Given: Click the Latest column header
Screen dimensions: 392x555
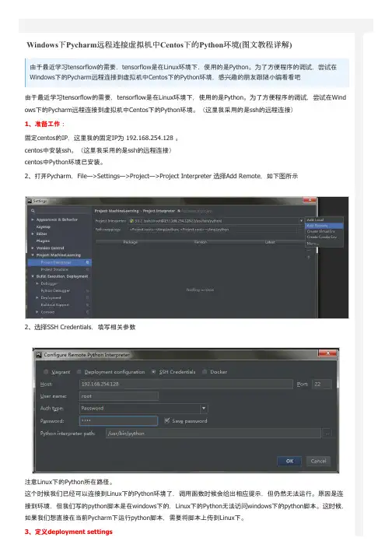Looking at the screenshot, I should (270, 242).
